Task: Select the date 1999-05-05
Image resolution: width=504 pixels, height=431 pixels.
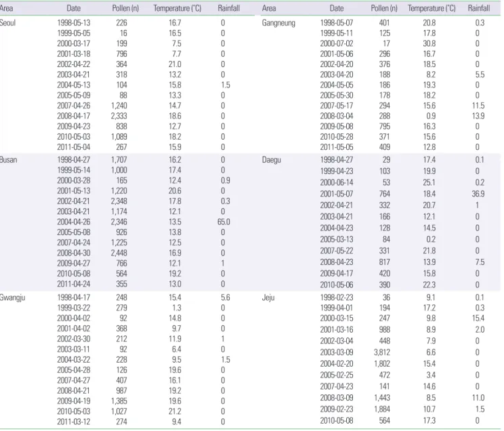Action: pyautogui.click(x=74, y=33)
